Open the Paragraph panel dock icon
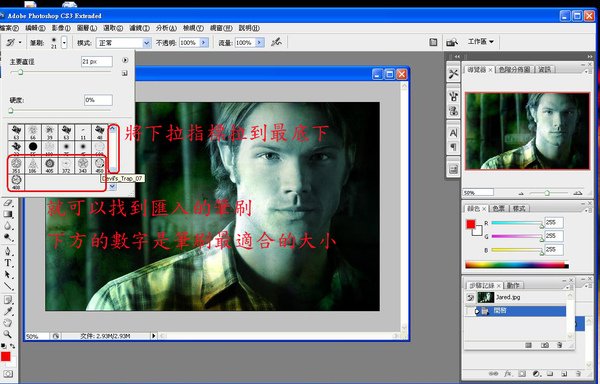Screen dimensions: 600x384 pos(453,146)
